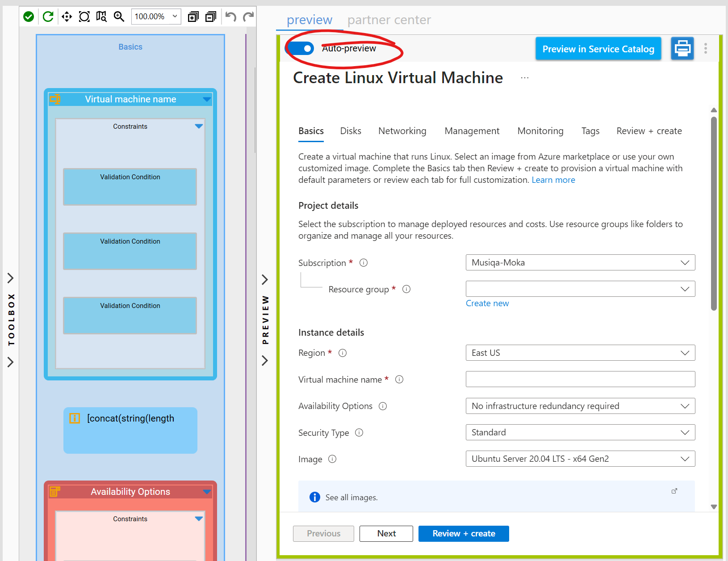Click the Virtual machine name text field
The width and height of the screenshot is (728, 561).
pyautogui.click(x=580, y=379)
